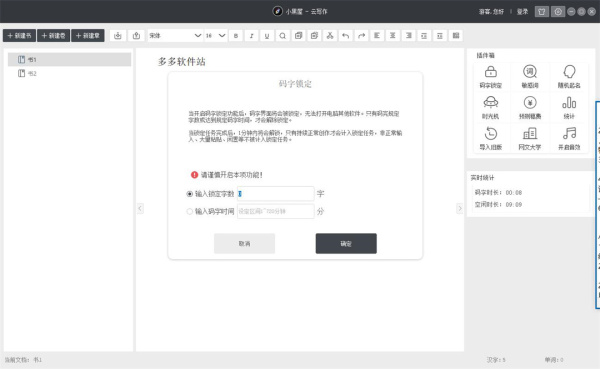The width and height of the screenshot is (600, 369).
Task: Select 书1 in the book list
Action: pyautogui.click(x=69, y=59)
